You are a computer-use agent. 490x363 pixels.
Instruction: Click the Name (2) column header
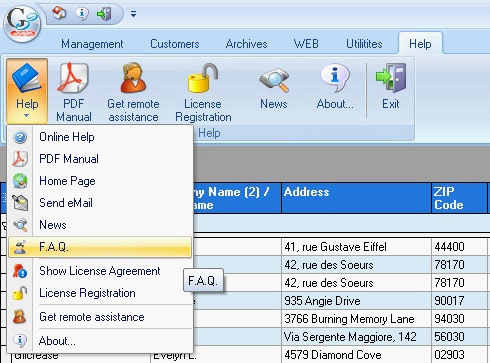(x=237, y=198)
